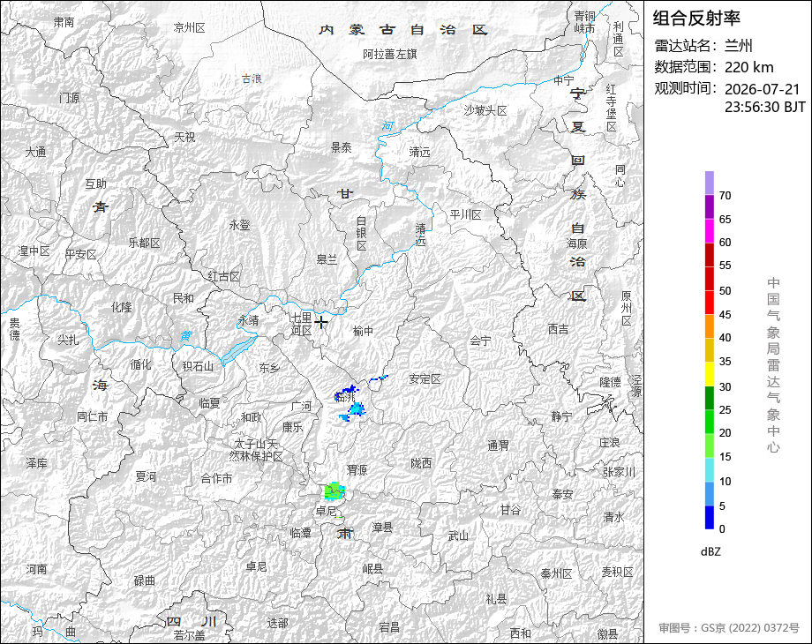Image resolution: width=812 pixels, height=644 pixels.
Task: Click the 榆中 map label
Action: pyautogui.click(x=363, y=331)
